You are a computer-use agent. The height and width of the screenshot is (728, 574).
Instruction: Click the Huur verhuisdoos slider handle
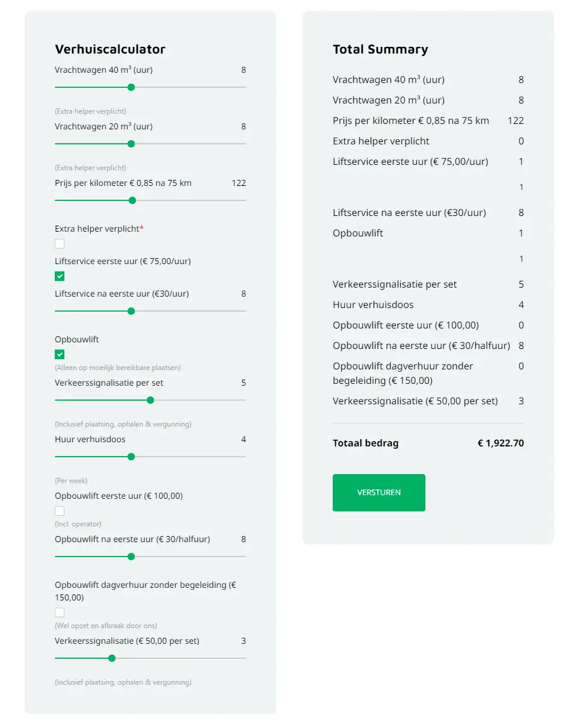[x=131, y=457]
